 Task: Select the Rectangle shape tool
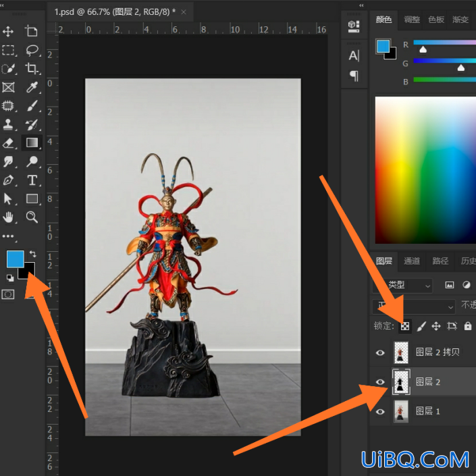pyautogui.click(x=32, y=199)
